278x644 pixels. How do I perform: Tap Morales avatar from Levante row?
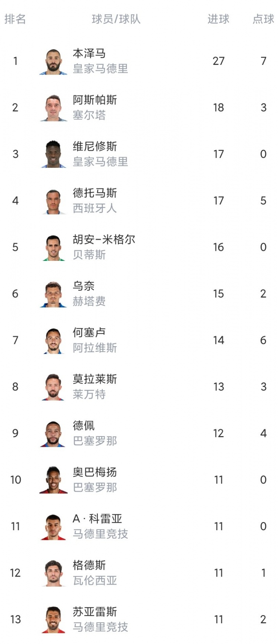pos(53,387)
